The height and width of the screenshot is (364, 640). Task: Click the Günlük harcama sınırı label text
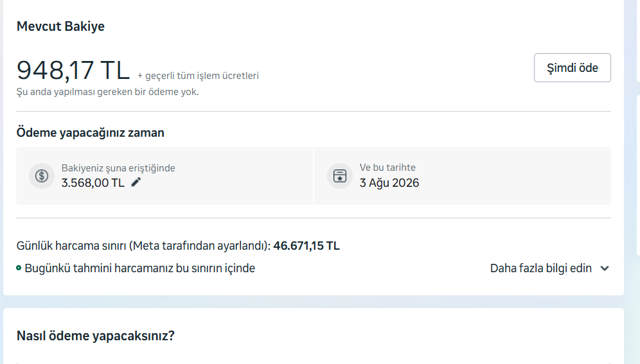coord(143,246)
